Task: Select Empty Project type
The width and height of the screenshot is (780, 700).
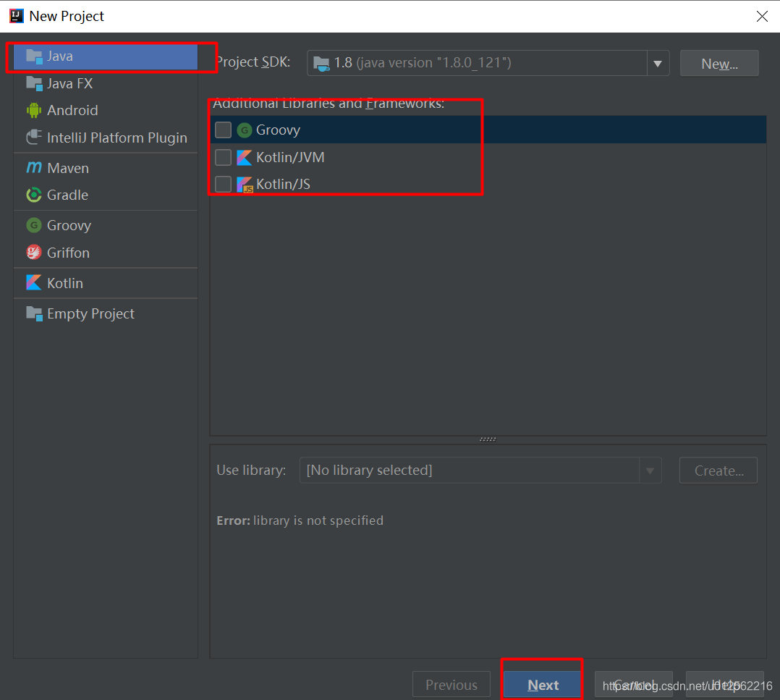Action: click(x=106, y=313)
